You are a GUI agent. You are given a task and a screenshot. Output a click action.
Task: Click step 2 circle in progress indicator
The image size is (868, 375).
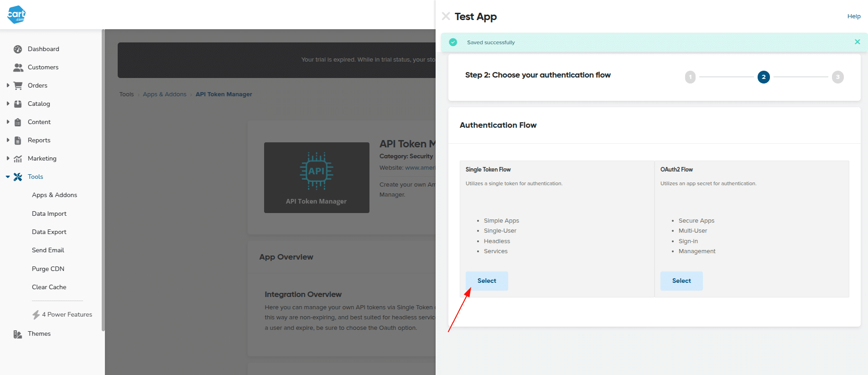[764, 77]
